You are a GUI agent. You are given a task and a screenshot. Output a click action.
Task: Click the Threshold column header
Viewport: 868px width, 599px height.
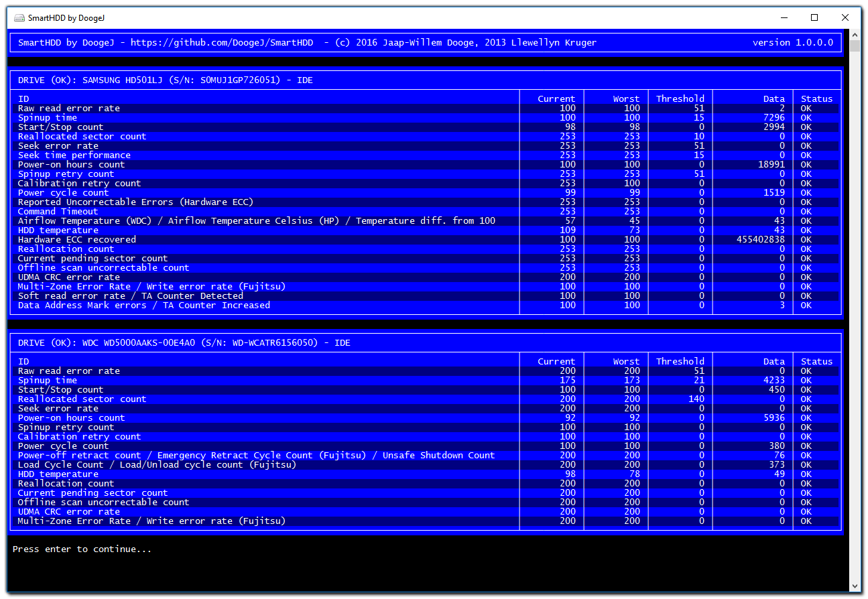coord(680,98)
